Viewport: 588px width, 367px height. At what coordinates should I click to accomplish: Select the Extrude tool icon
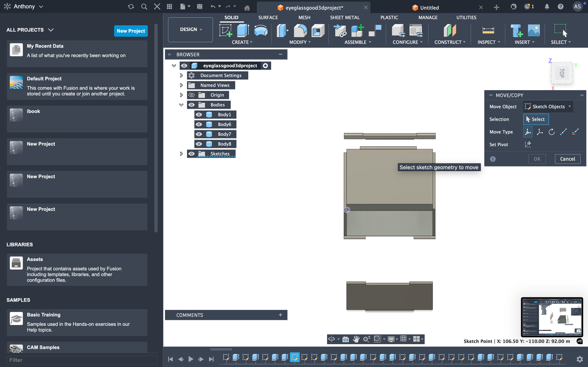point(243,31)
